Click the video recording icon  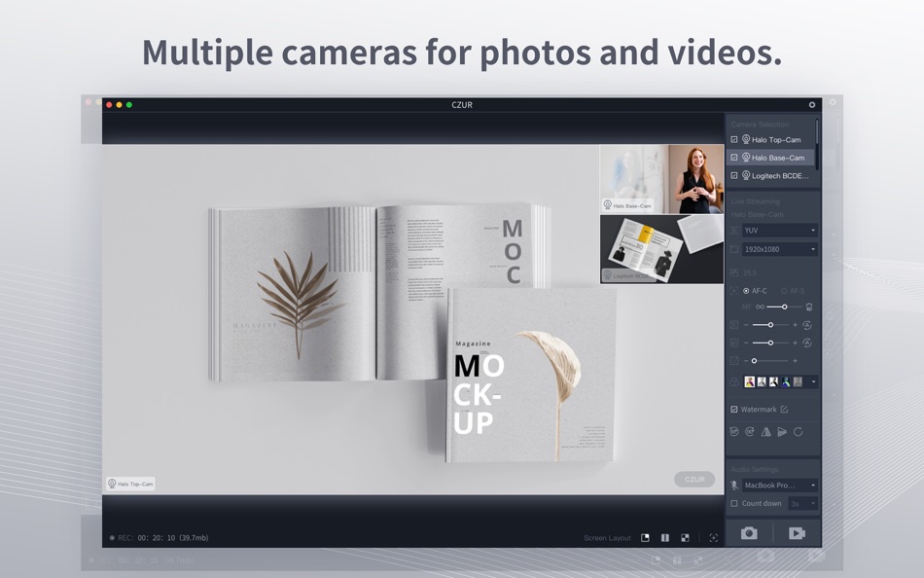click(796, 533)
